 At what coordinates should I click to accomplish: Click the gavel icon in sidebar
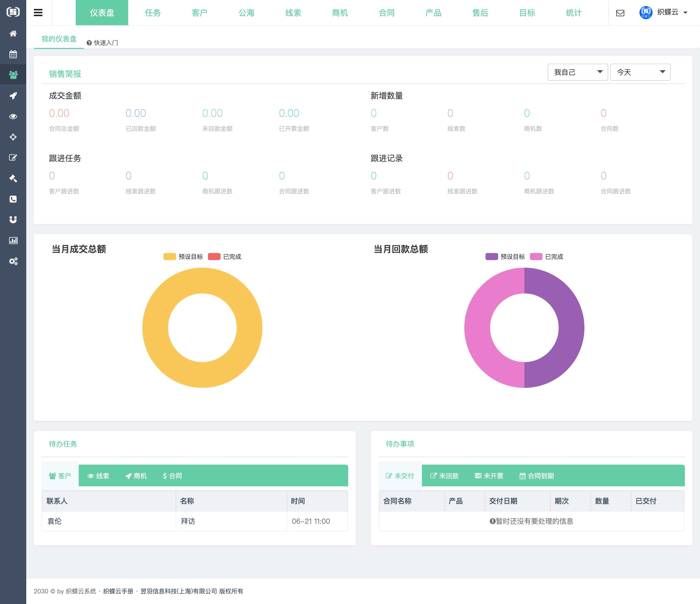(x=13, y=179)
